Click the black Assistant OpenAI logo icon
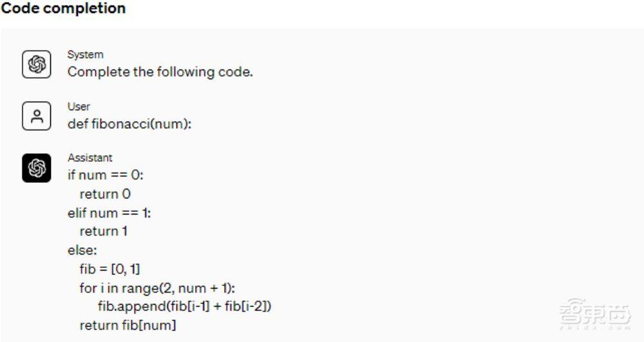 click(x=37, y=168)
